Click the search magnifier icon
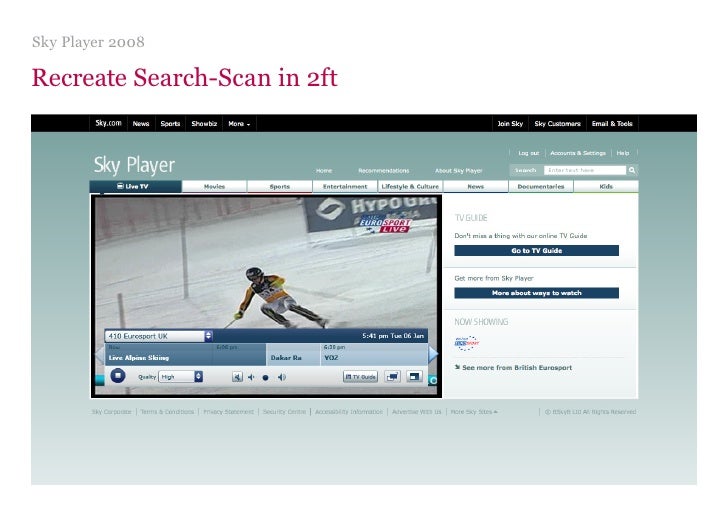Viewport: 728px width, 515px height. pyautogui.click(x=632, y=170)
